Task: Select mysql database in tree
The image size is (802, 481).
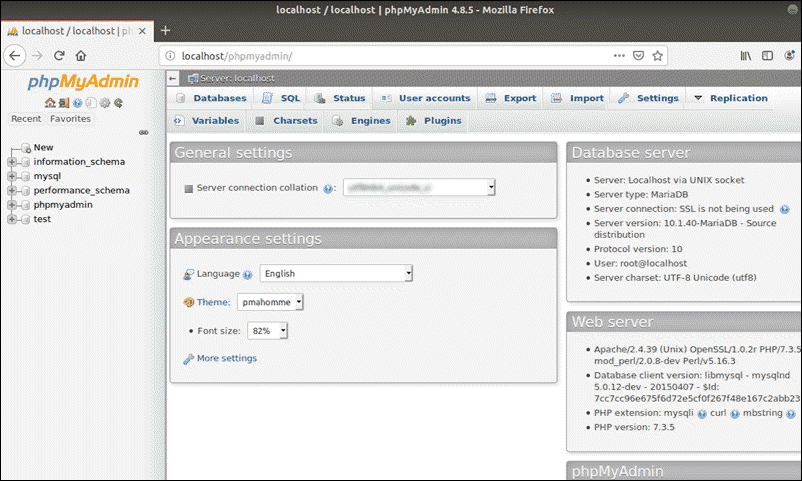Action: click(x=47, y=176)
